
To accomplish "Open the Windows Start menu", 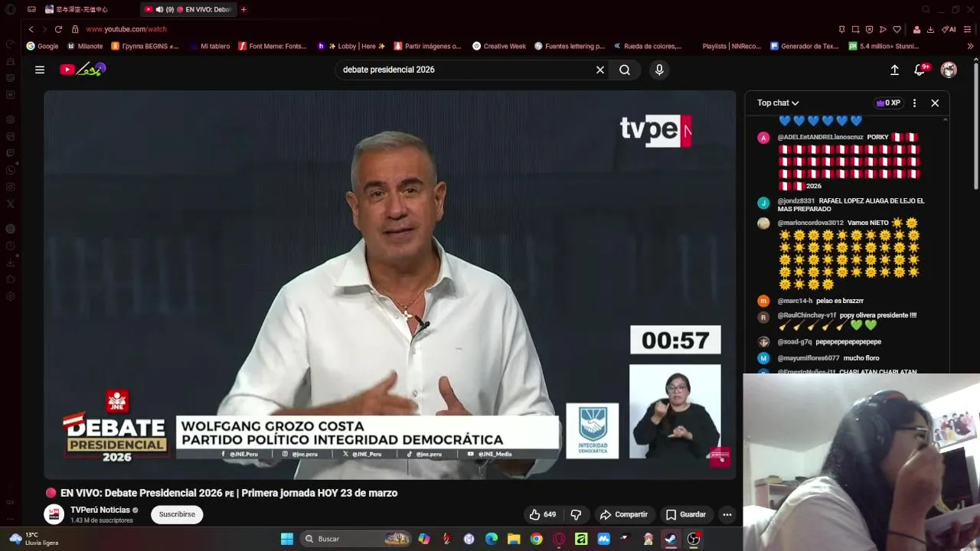I will (287, 539).
